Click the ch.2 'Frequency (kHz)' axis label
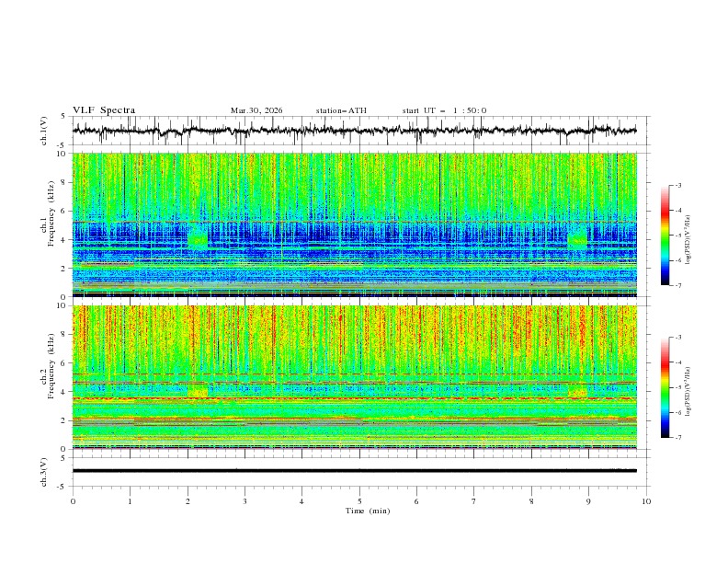The width and height of the screenshot is (728, 563). click(x=51, y=365)
